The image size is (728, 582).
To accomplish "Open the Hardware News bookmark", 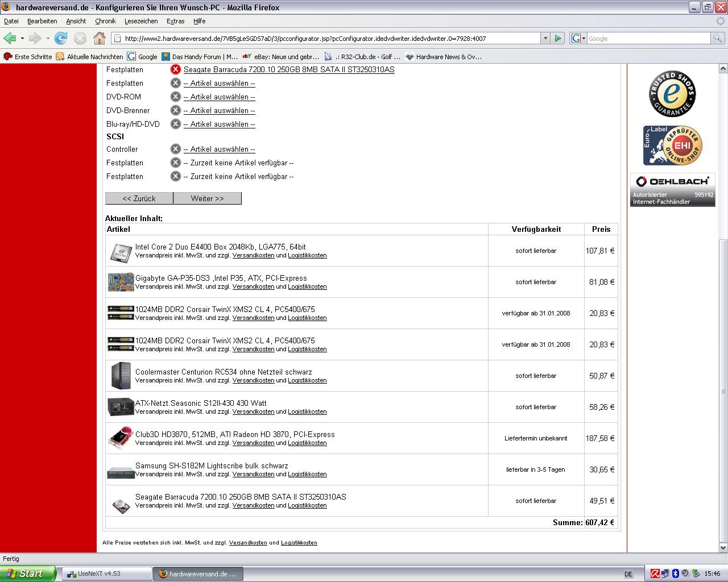I will [444, 57].
